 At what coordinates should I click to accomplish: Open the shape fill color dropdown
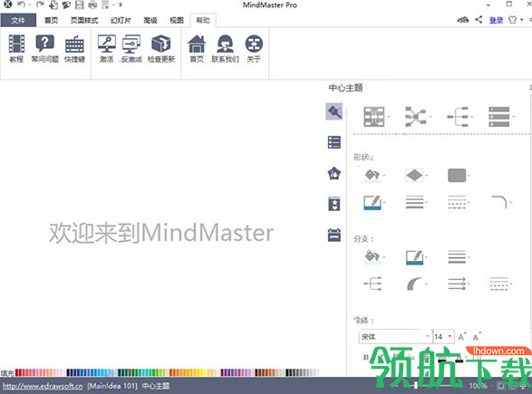point(374,176)
